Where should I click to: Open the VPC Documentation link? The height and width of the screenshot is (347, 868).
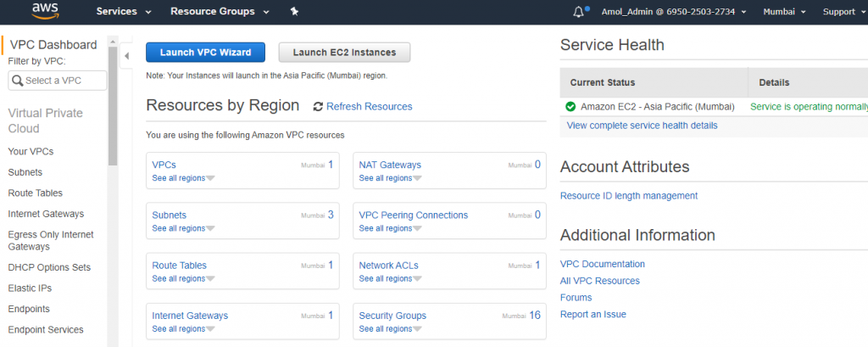coord(603,265)
